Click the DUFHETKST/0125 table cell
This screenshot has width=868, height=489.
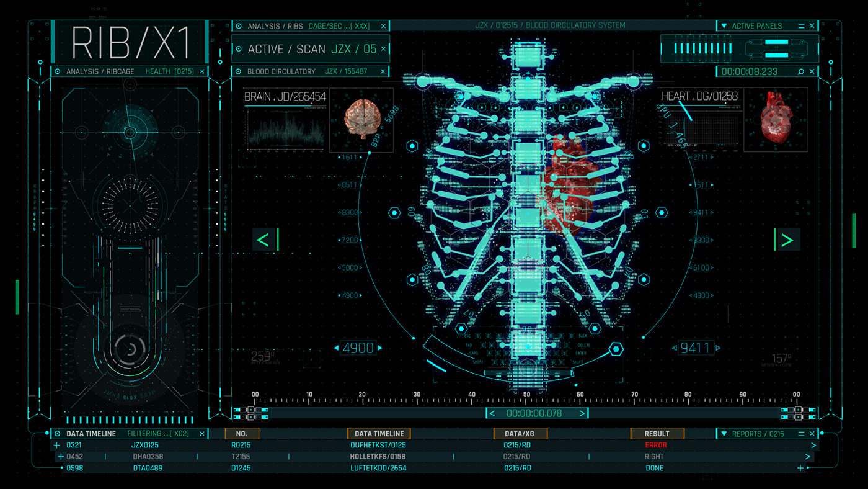[378, 445]
